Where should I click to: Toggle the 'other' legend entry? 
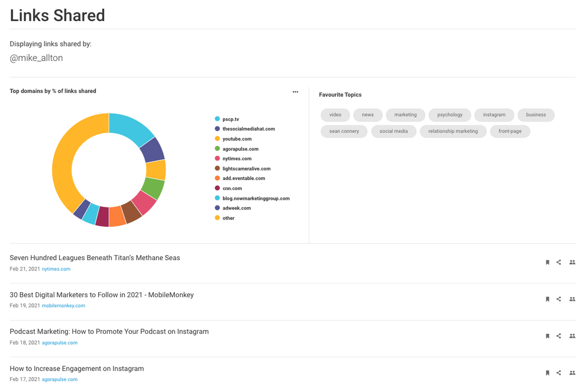229,218
